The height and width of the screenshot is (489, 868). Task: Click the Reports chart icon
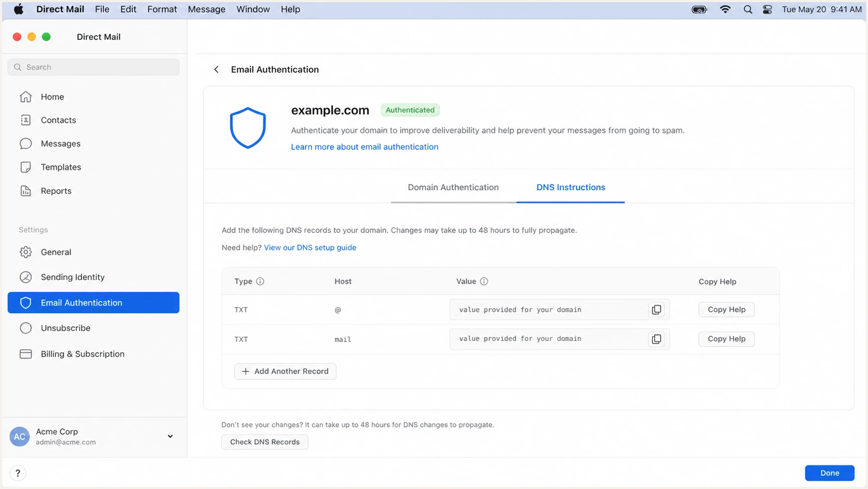[25, 191]
